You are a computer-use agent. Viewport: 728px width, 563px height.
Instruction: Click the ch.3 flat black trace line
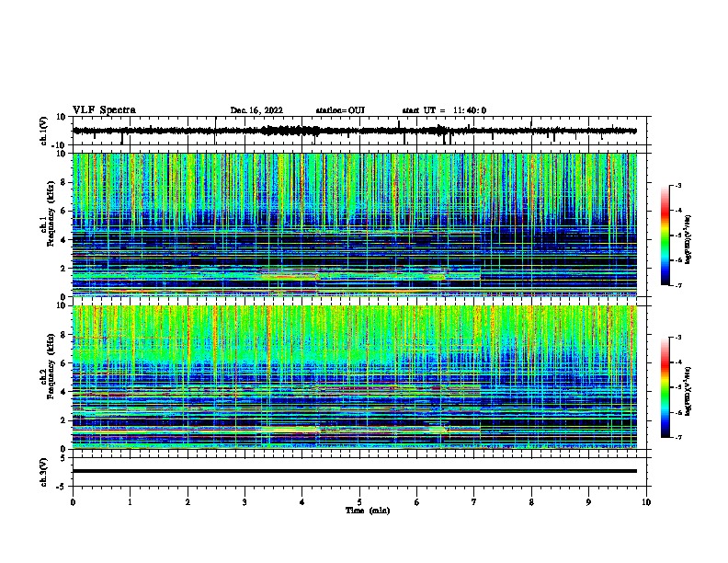[355, 471]
